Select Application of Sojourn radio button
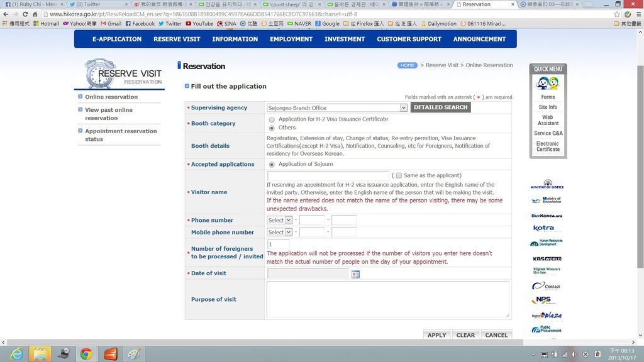 pyautogui.click(x=272, y=165)
